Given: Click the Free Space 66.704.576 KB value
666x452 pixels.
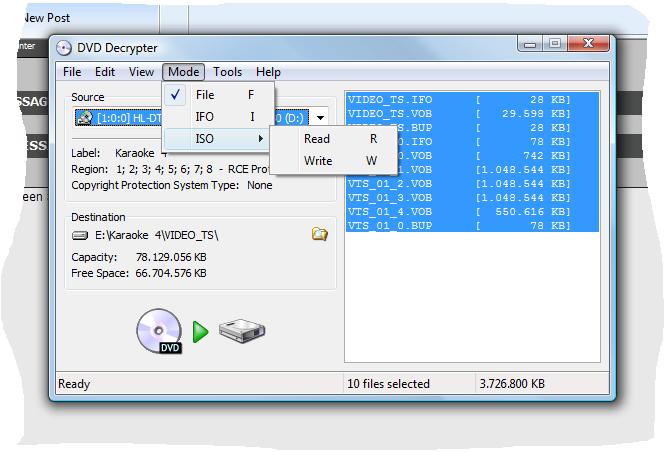Looking at the screenshot, I should click(171, 273).
